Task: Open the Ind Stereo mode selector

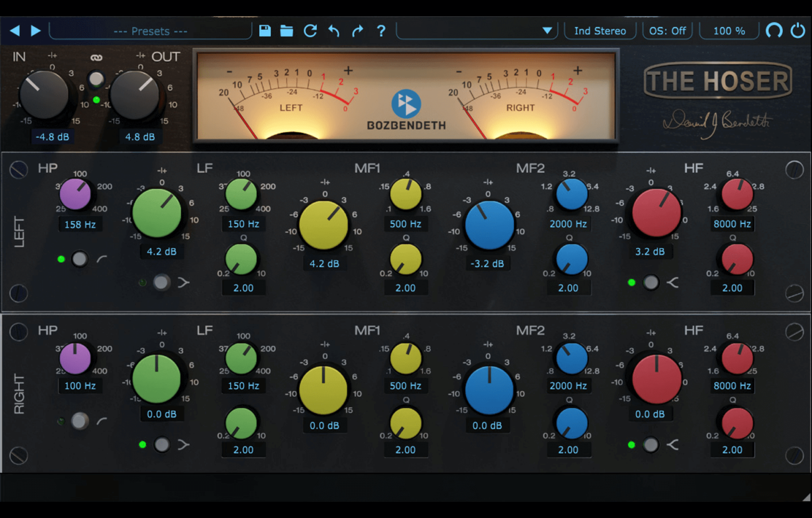Action: point(600,31)
